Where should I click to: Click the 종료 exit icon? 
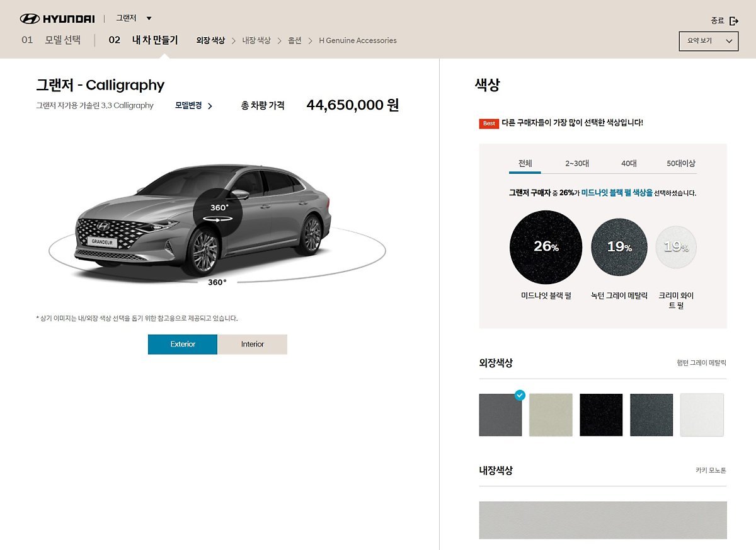point(734,21)
